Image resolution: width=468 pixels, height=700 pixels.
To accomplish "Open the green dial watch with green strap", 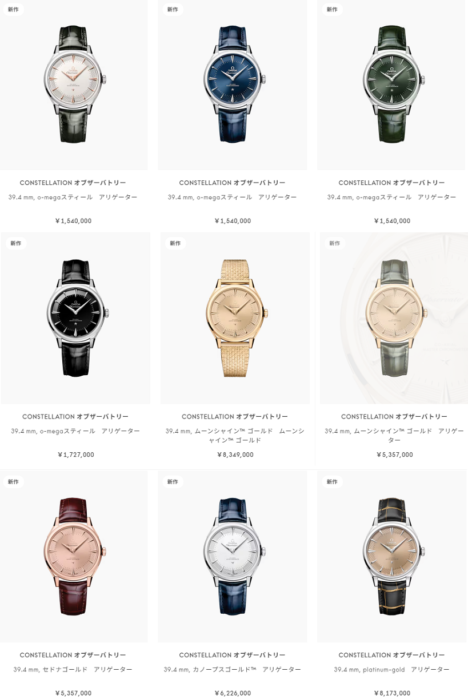I will [394, 84].
